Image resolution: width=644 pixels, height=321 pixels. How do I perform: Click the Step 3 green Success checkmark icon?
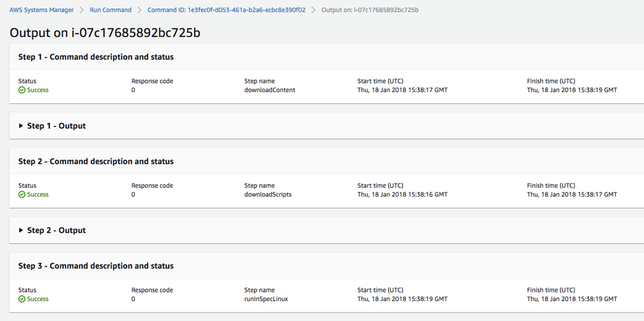pos(22,298)
